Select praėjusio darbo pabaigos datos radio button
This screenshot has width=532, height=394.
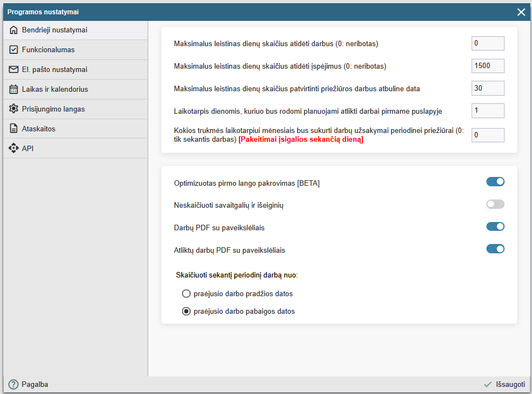[186, 311]
